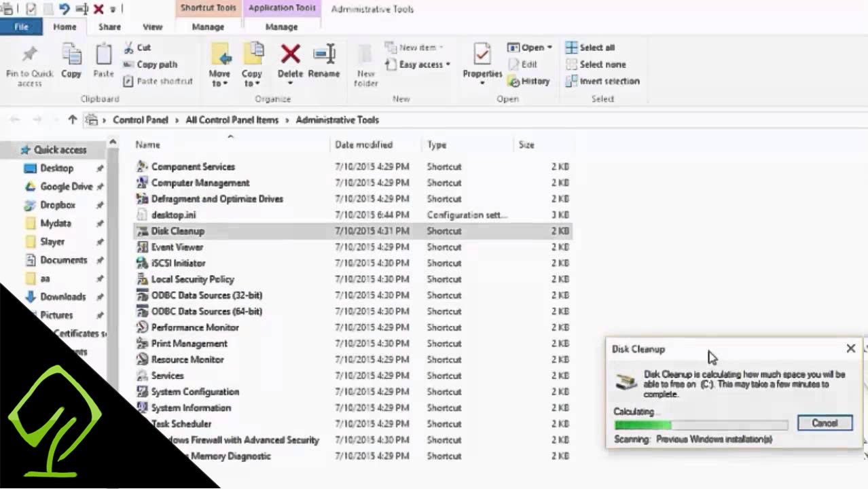This screenshot has height=489, width=868.
Task: Click the New folder icon
Action: [365, 54]
